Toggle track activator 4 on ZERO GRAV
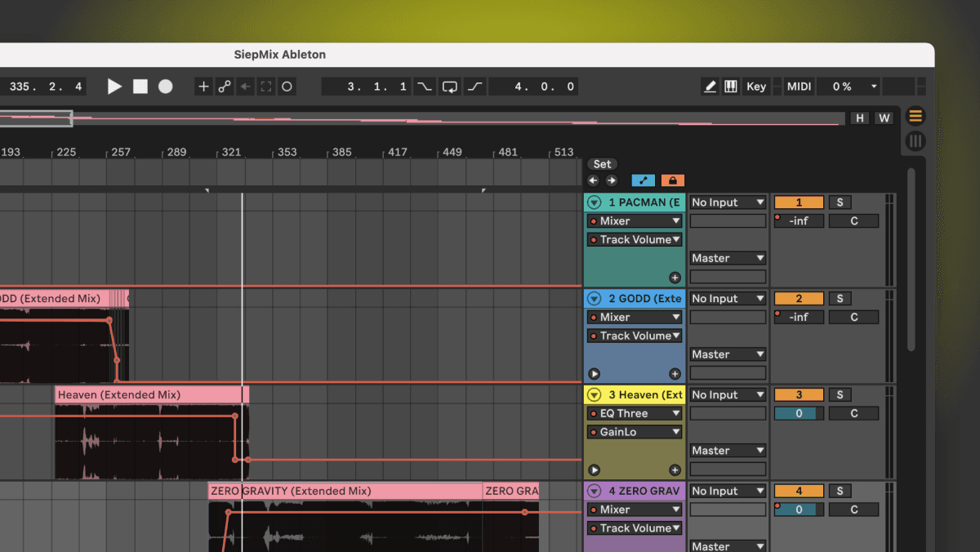 [799, 492]
